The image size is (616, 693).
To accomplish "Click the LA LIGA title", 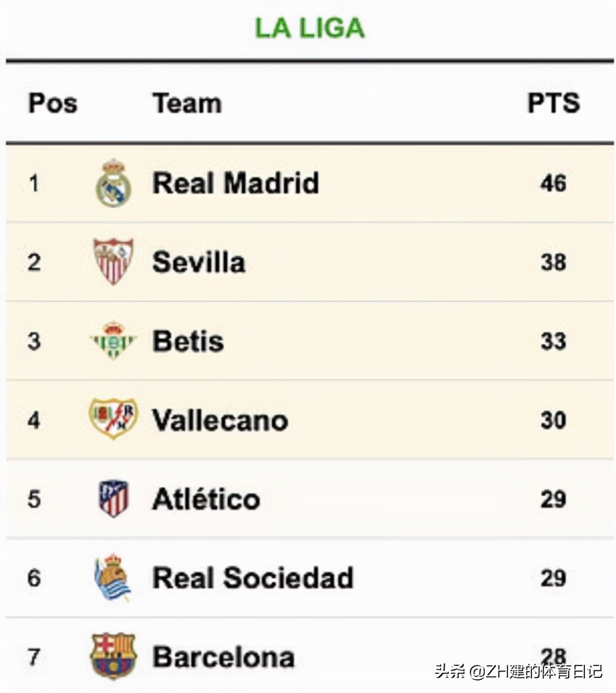I will click(x=310, y=28).
